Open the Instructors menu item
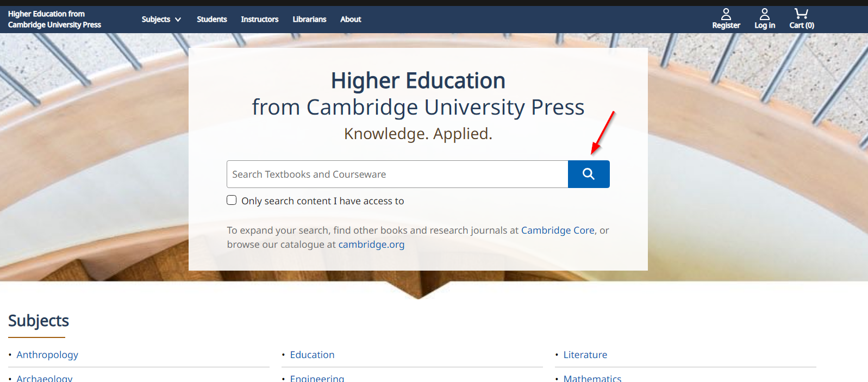This screenshot has width=868, height=382. click(260, 19)
